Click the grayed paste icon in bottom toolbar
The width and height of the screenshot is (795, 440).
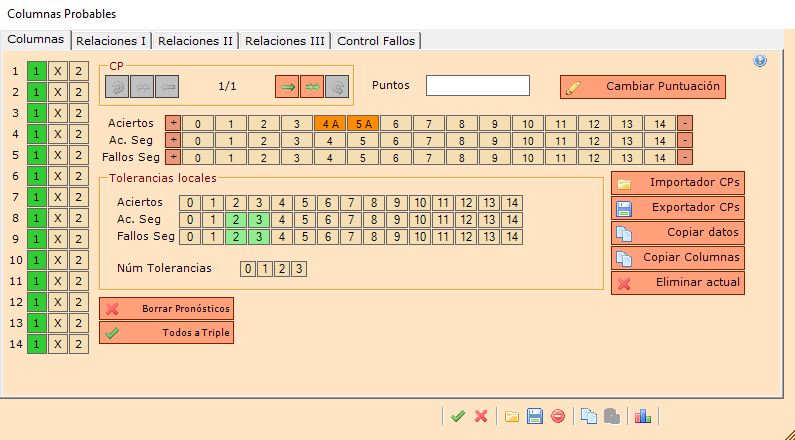(x=612, y=416)
